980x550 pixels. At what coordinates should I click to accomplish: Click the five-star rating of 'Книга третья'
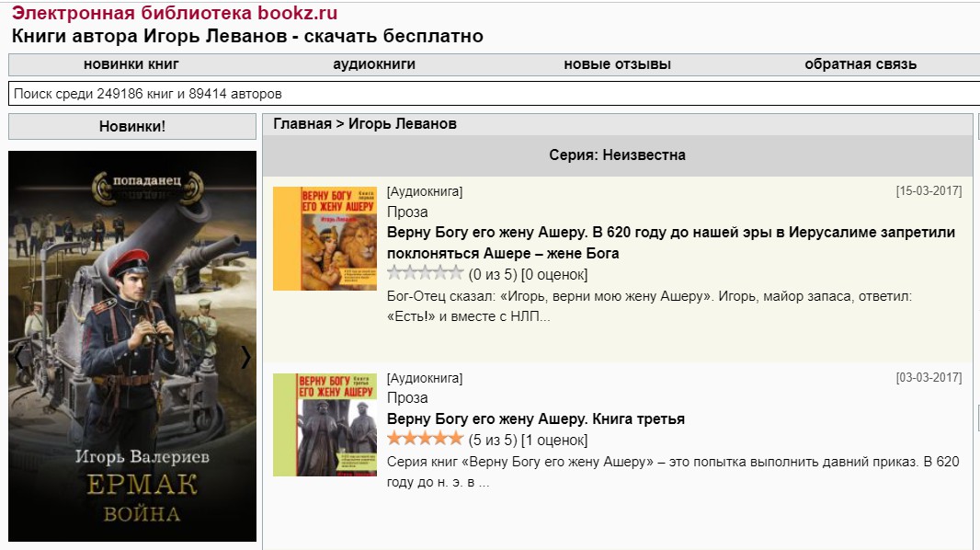point(425,439)
